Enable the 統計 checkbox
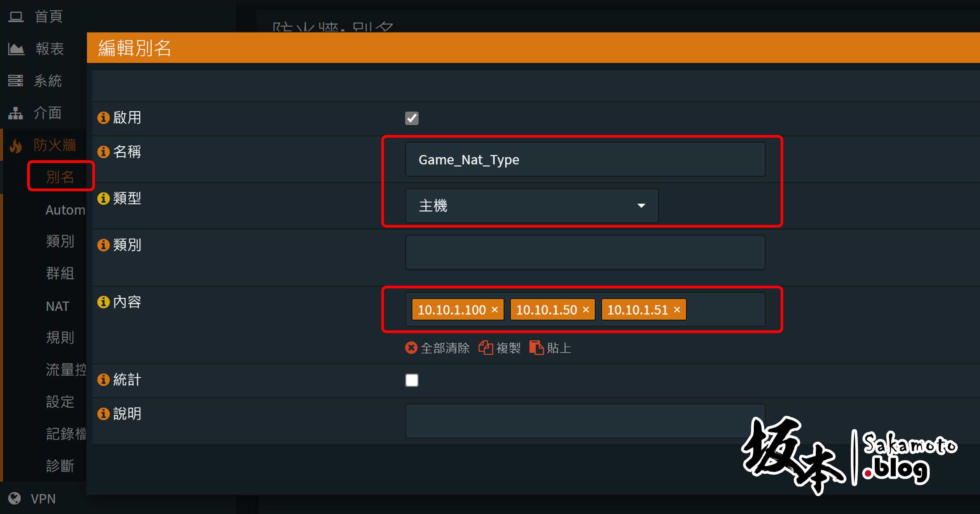 [x=412, y=380]
